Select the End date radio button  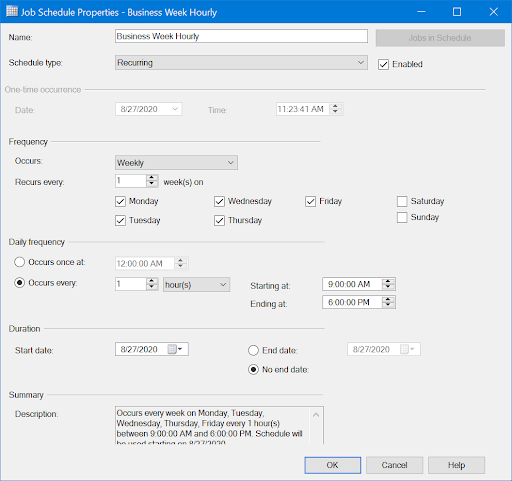tap(253, 350)
